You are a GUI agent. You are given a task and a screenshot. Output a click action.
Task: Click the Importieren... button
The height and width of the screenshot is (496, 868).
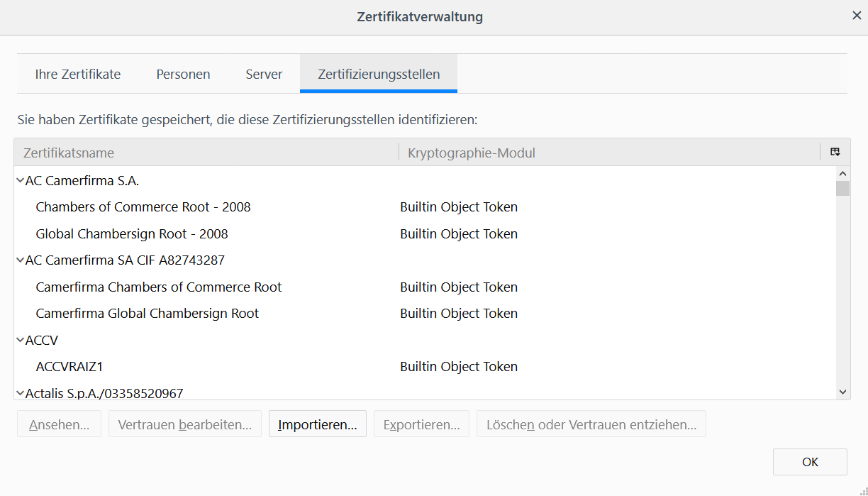pos(318,424)
